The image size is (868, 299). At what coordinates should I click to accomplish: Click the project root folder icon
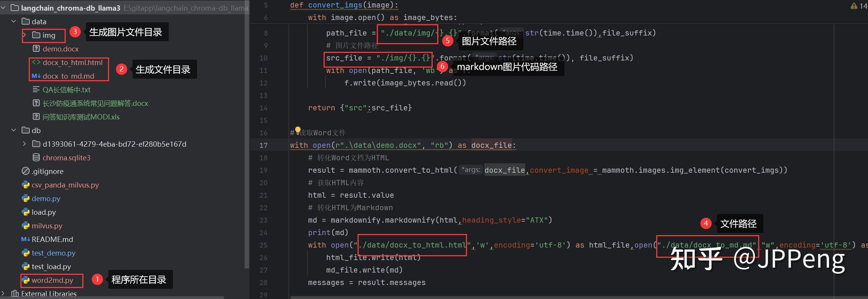(15, 8)
